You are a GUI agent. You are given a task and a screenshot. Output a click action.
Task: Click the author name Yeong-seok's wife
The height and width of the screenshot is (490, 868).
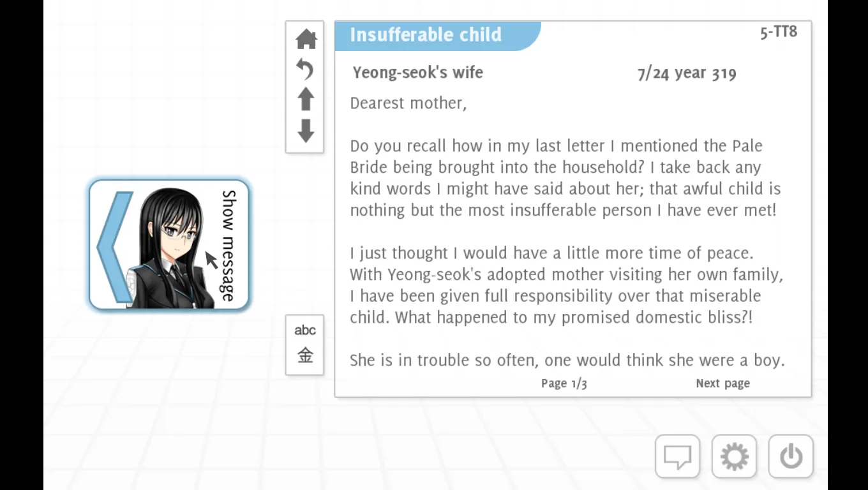coord(418,73)
